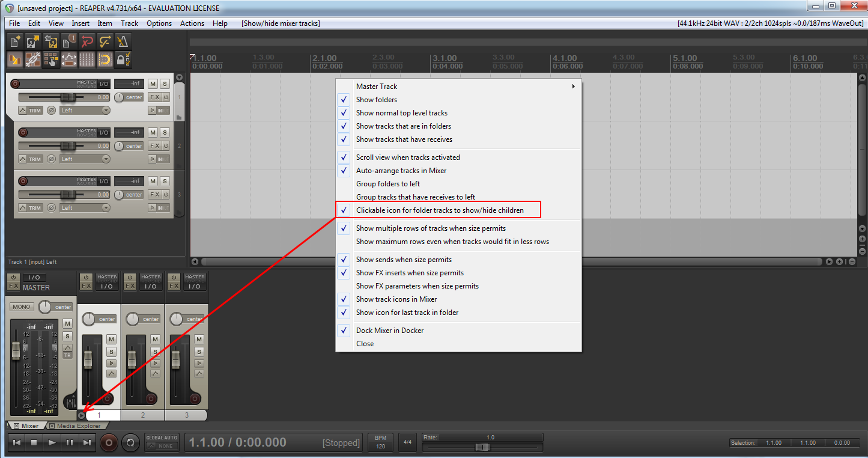
Task: Open the Options menu
Action: tap(159, 23)
